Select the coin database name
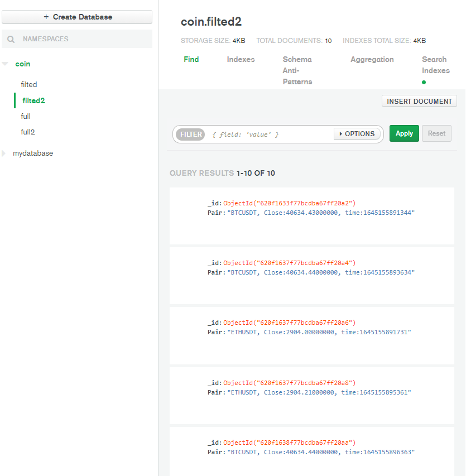 tap(23, 64)
